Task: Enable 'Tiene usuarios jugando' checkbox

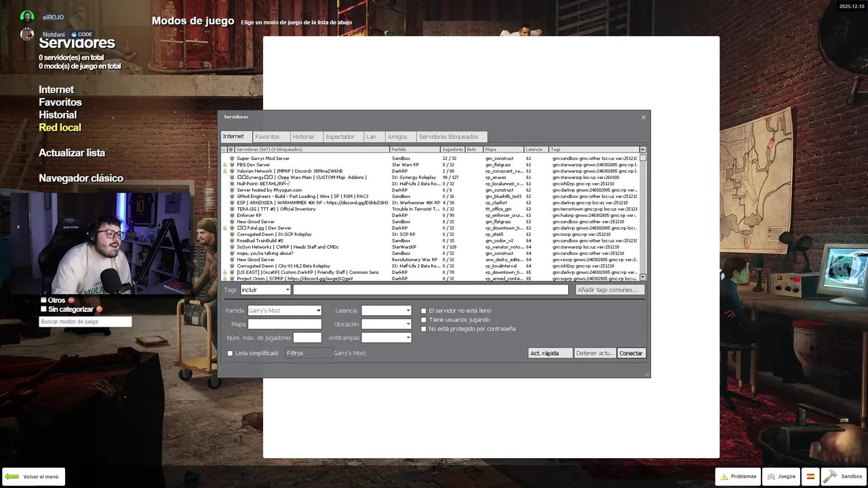Action: pyautogui.click(x=424, y=320)
